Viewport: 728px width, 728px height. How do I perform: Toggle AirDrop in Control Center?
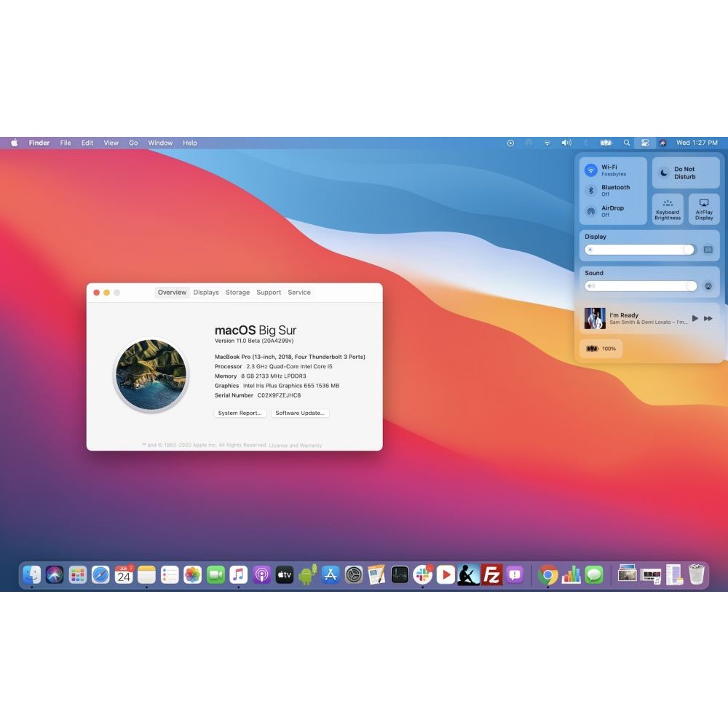[x=590, y=211]
